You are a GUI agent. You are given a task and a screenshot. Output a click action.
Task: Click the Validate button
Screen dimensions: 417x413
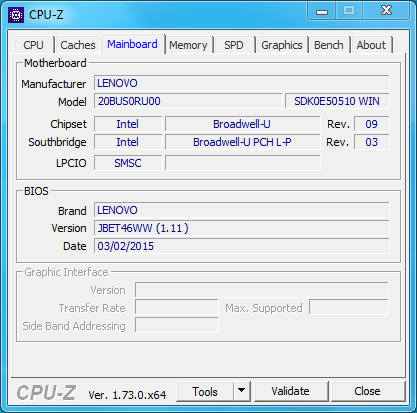click(290, 391)
